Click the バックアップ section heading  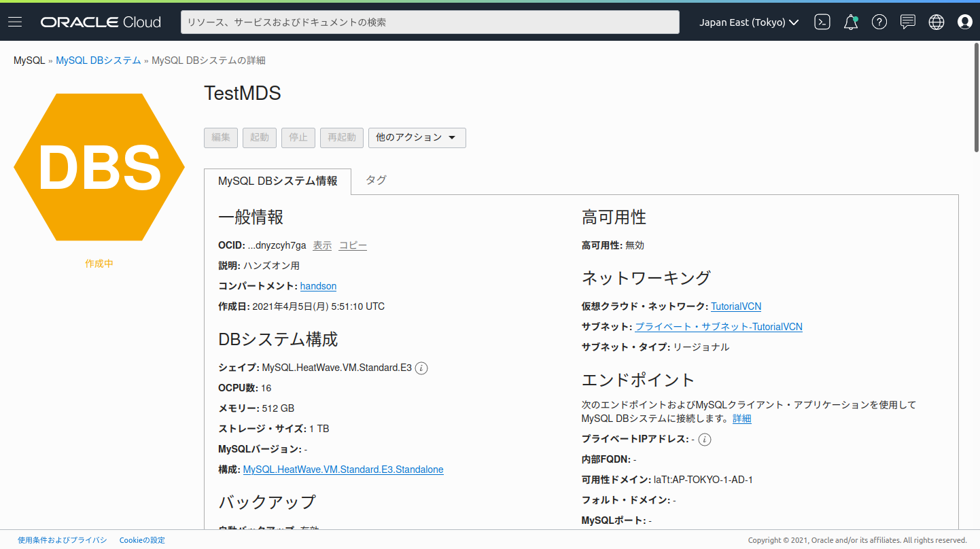267,502
